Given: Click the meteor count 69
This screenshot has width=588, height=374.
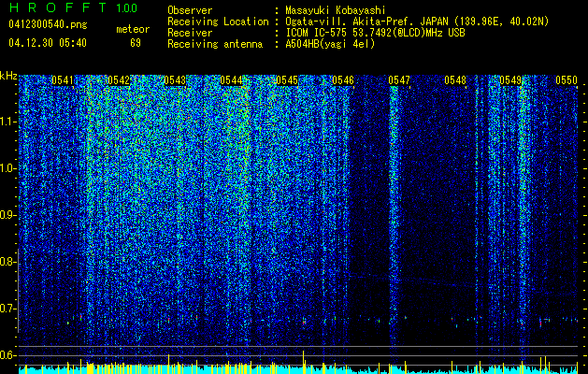Looking at the screenshot, I should click(136, 43).
